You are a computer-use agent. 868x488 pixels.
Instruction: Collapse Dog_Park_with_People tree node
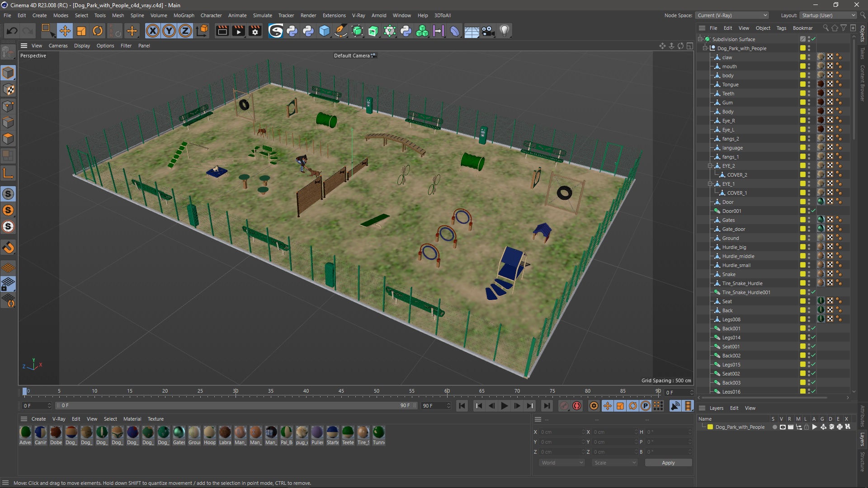(705, 48)
